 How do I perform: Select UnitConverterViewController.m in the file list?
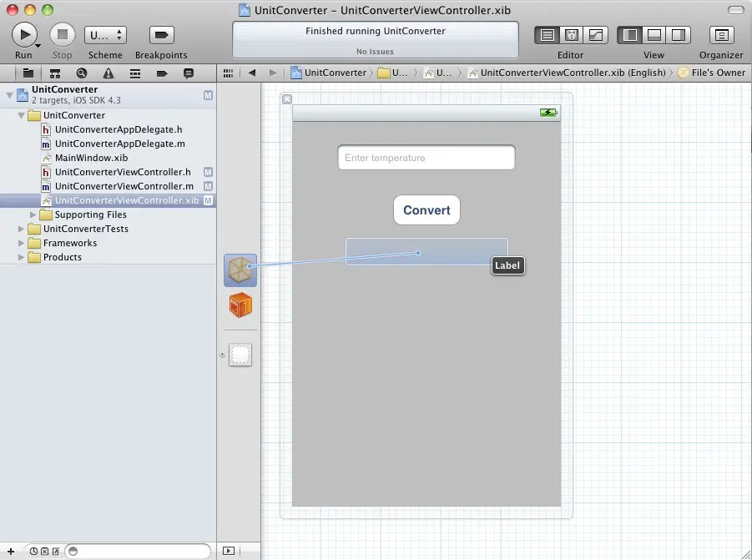click(124, 186)
